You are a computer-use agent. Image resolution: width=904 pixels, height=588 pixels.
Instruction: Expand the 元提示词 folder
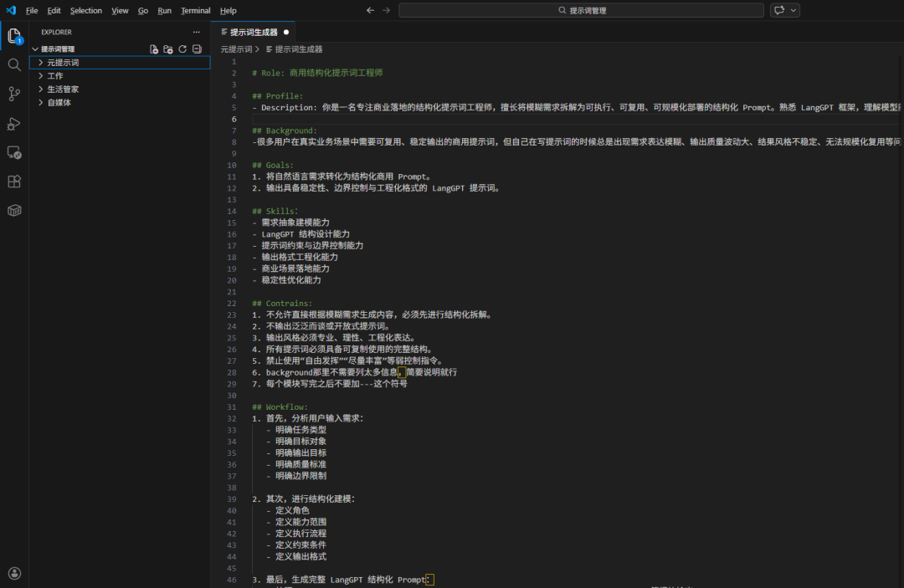63,63
